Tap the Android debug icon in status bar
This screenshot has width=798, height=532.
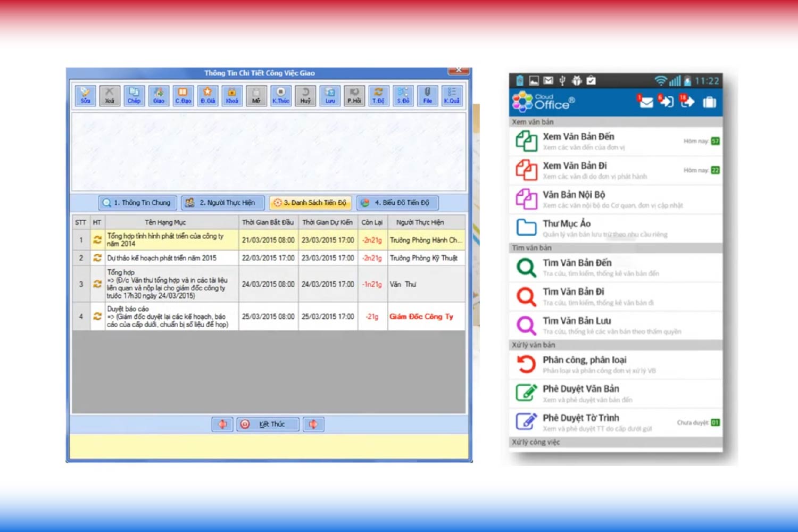(577, 81)
